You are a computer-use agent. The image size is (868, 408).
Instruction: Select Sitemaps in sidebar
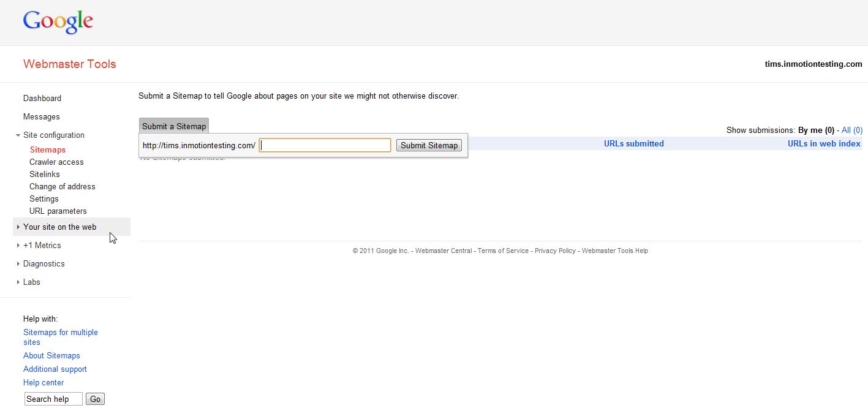click(x=47, y=149)
